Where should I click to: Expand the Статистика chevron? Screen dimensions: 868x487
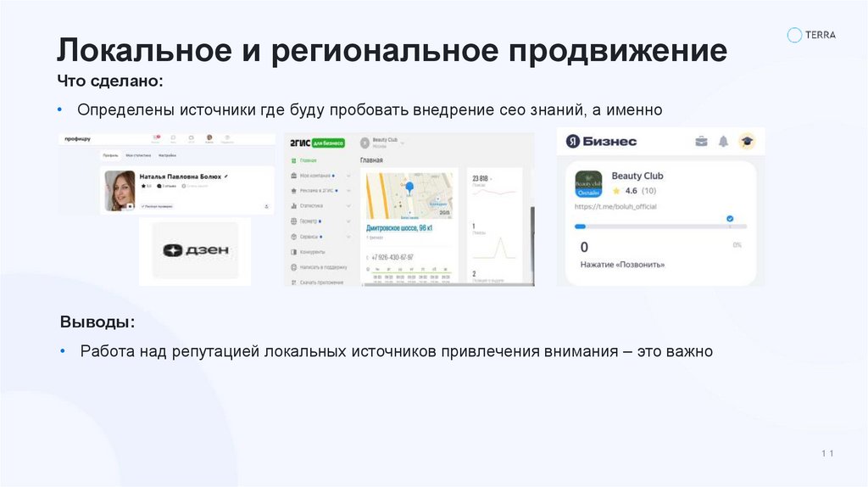click(x=348, y=206)
